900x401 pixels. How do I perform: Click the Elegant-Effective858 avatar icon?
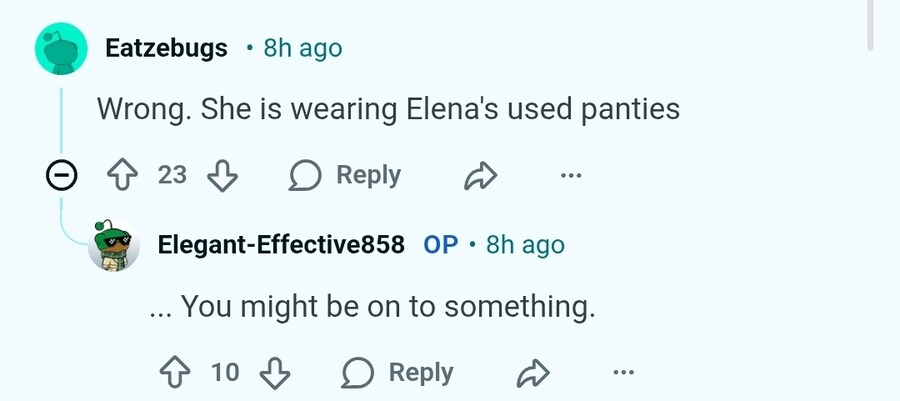click(114, 246)
